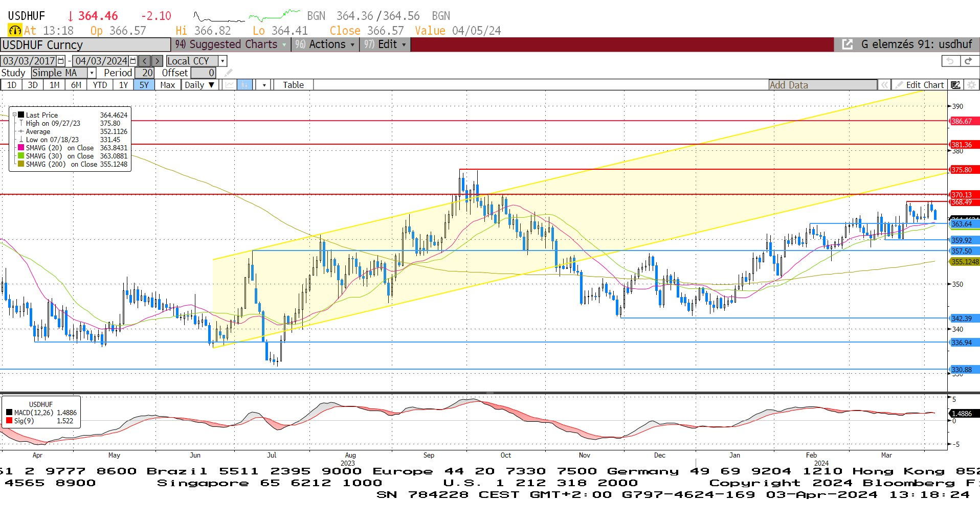Open the Daily periodicity dropdown
980x523 pixels.
point(200,85)
